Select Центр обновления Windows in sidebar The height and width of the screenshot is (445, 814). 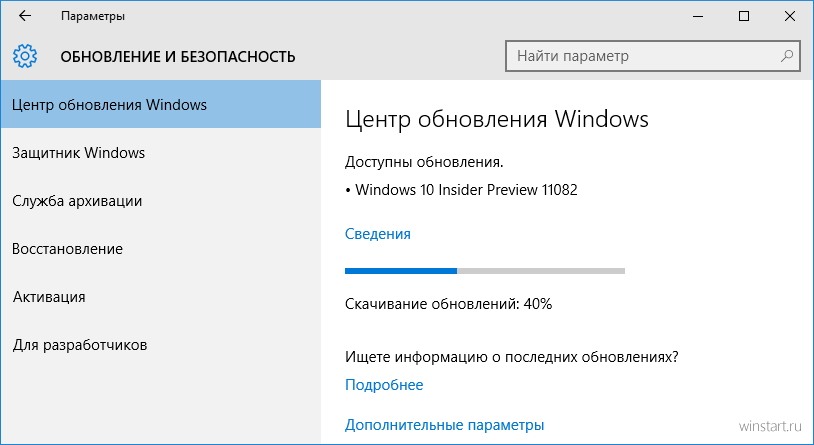pos(161,104)
